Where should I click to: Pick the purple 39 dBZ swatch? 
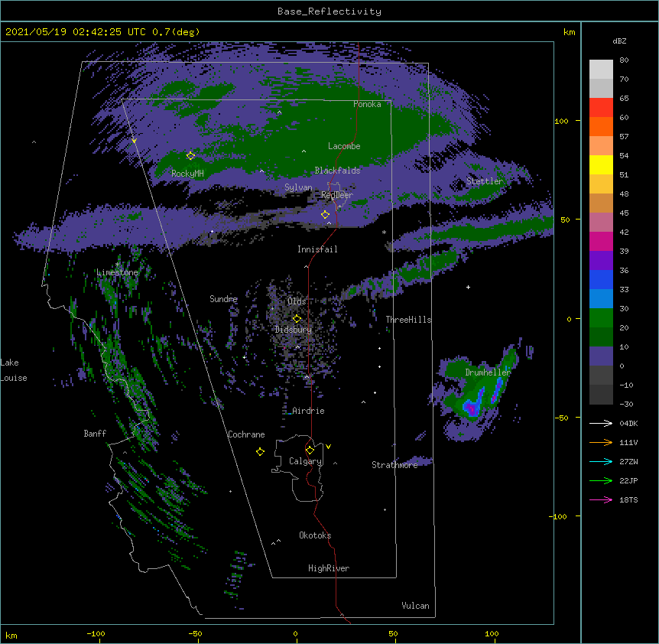tap(601, 260)
